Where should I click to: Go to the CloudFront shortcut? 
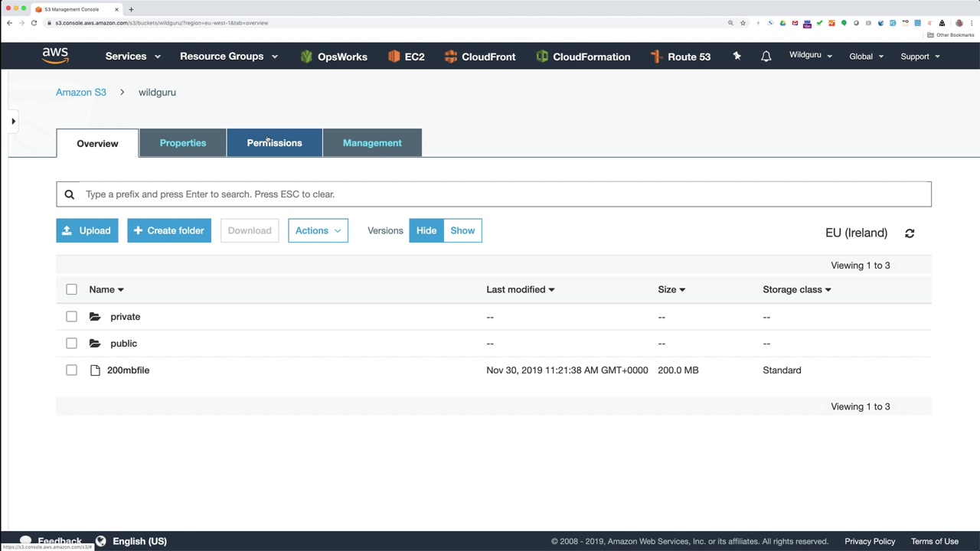(x=479, y=57)
